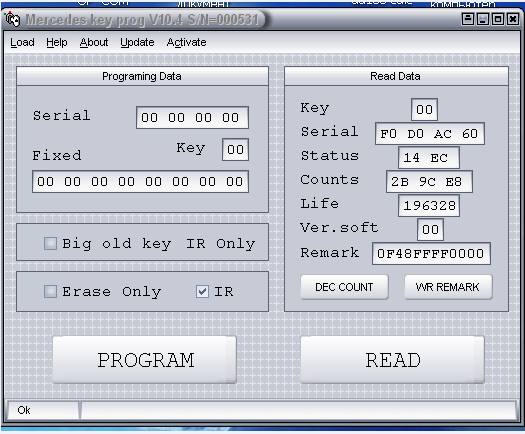Click the READ button
The image size is (525, 434).
pos(392,360)
